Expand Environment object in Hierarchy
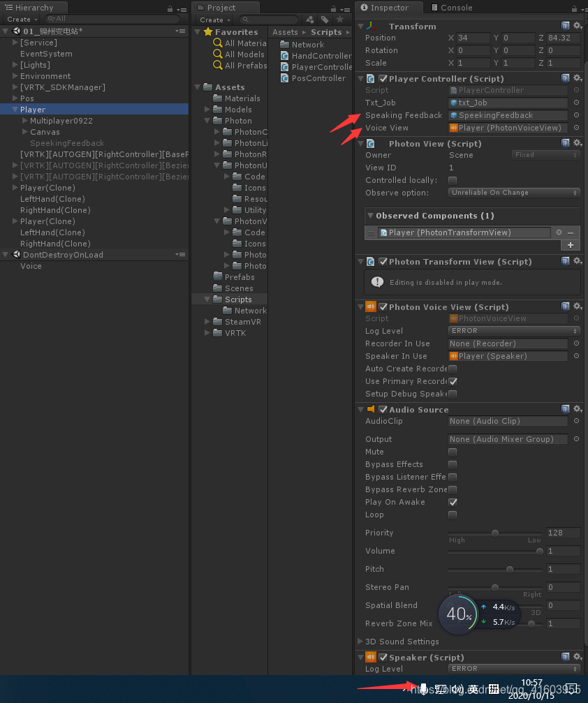Screen dimensions: 588x703 (x=15, y=76)
